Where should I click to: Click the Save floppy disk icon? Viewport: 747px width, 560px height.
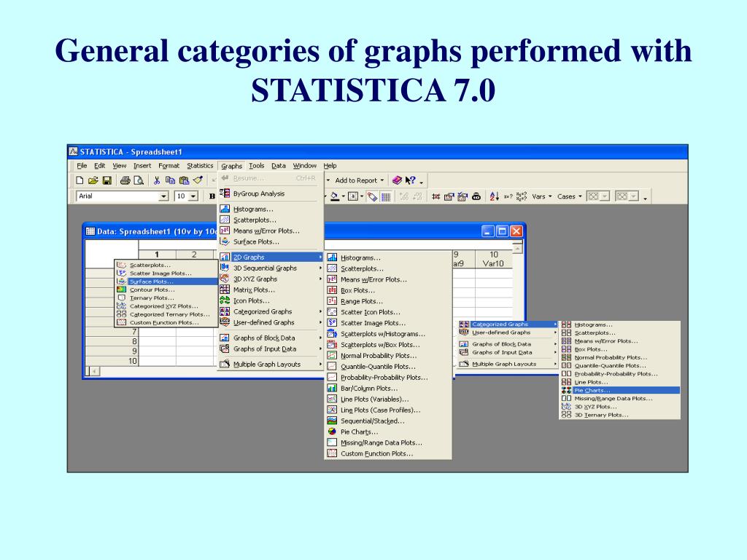[107, 181]
